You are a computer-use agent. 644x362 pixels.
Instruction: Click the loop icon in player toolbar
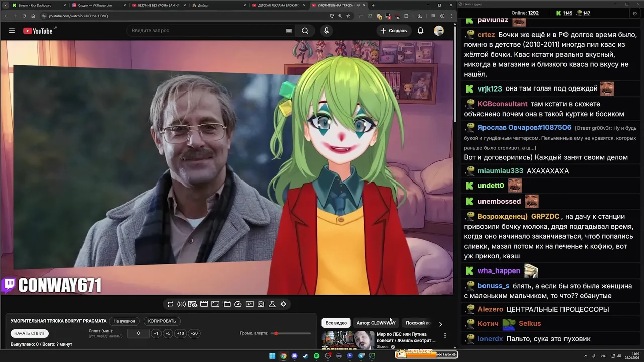tap(170, 304)
